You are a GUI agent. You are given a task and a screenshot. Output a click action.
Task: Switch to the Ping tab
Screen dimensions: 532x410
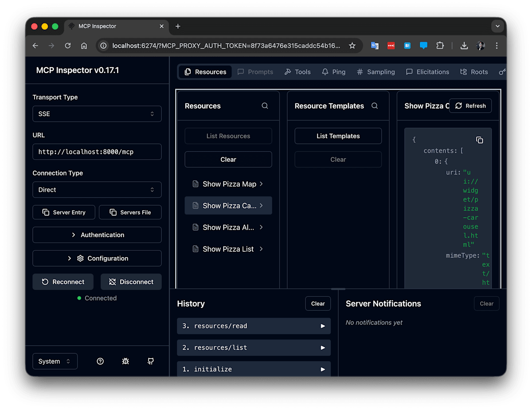pos(334,72)
